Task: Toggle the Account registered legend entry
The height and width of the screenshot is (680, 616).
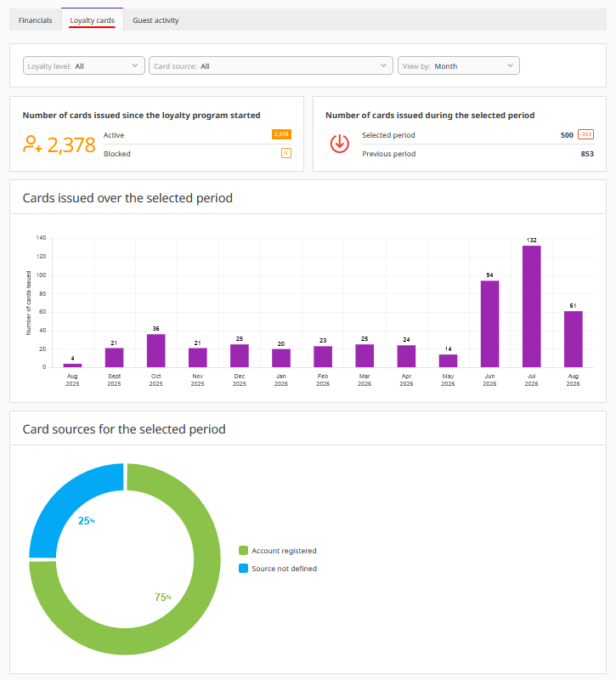Action: [278, 551]
